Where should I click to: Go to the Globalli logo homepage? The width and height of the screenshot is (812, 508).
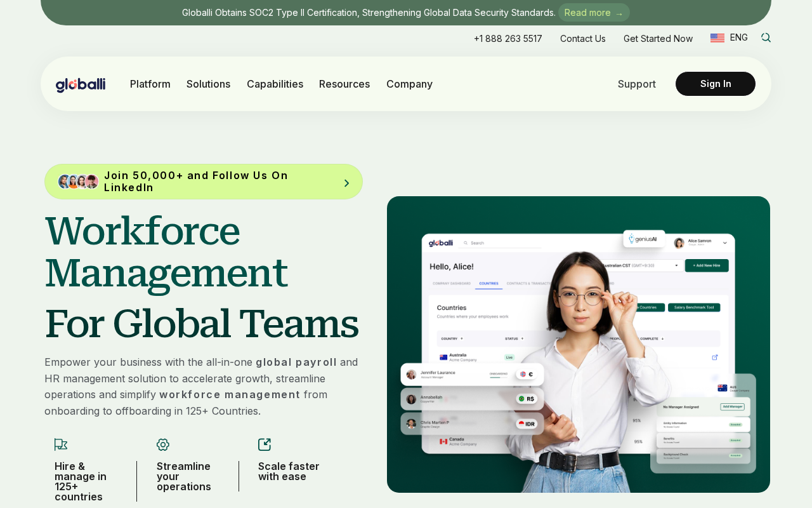coord(81,84)
